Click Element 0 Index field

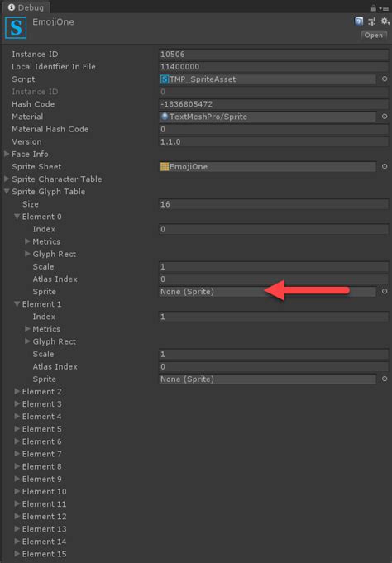(274, 229)
